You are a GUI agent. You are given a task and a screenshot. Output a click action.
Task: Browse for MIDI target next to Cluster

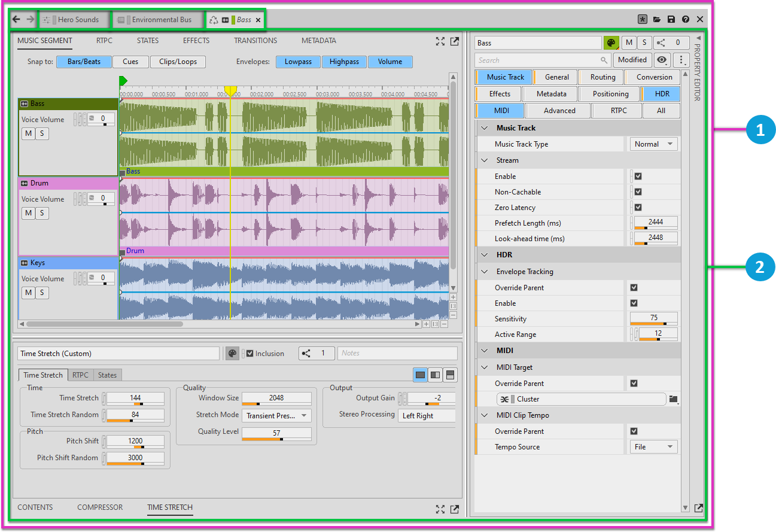coord(674,399)
